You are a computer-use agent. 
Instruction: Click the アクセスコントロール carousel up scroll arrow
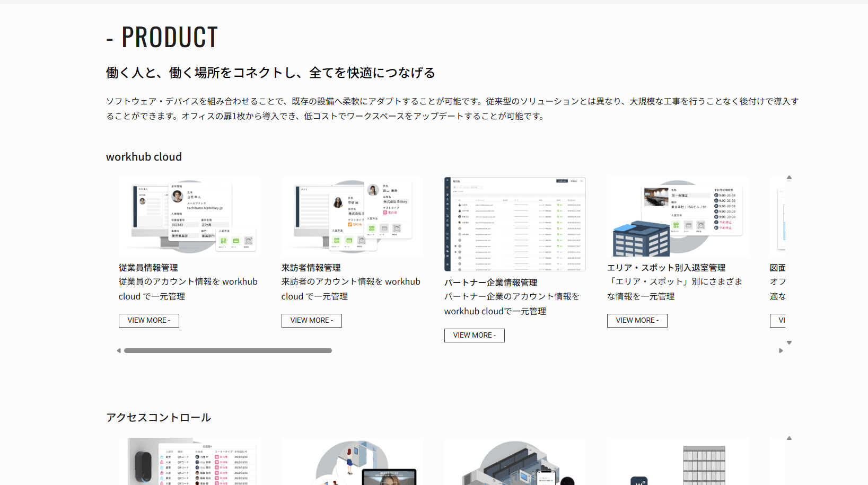pos(789,438)
